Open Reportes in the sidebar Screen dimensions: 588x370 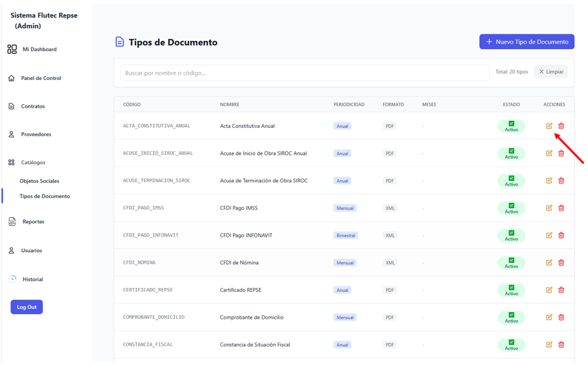[26, 222]
